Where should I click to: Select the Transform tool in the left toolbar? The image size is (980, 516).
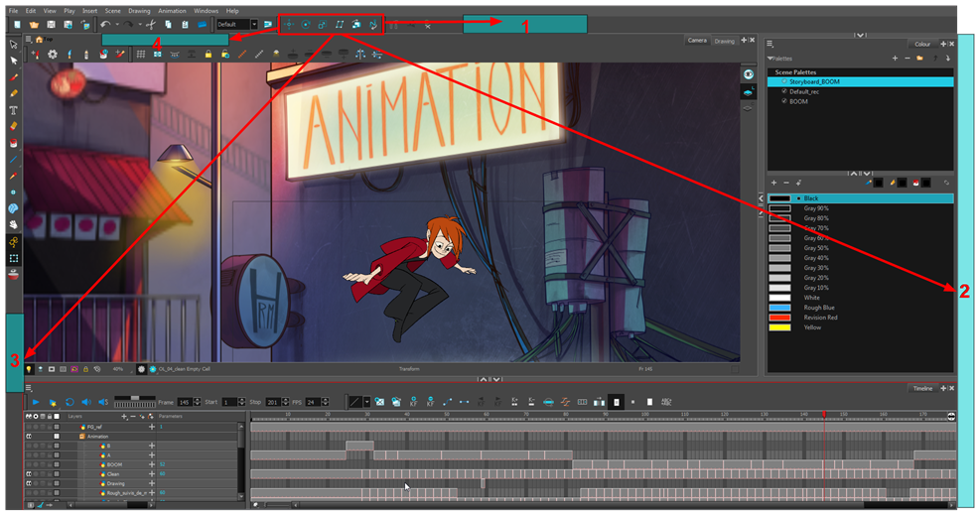tap(13, 45)
